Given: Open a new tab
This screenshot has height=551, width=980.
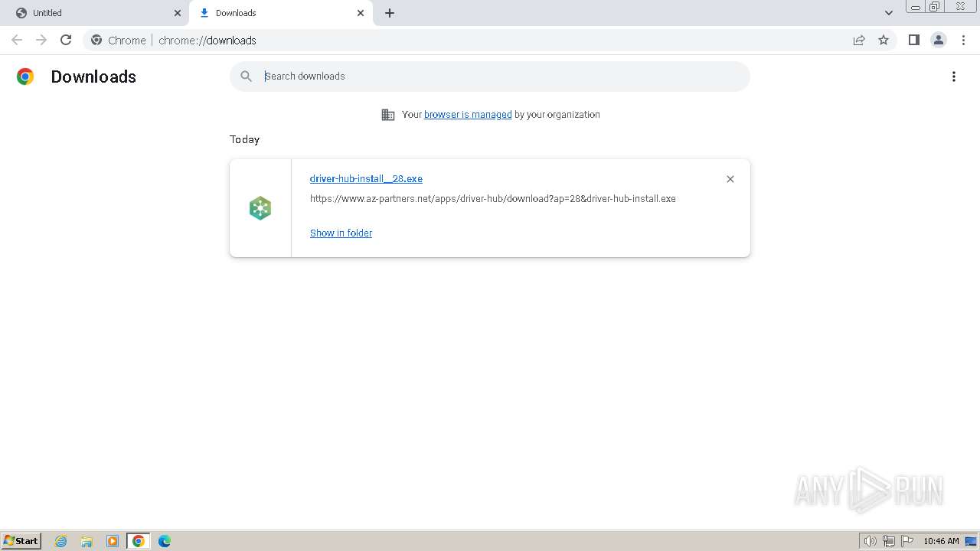Looking at the screenshot, I should pyautogui.click(x=390, y=13).
